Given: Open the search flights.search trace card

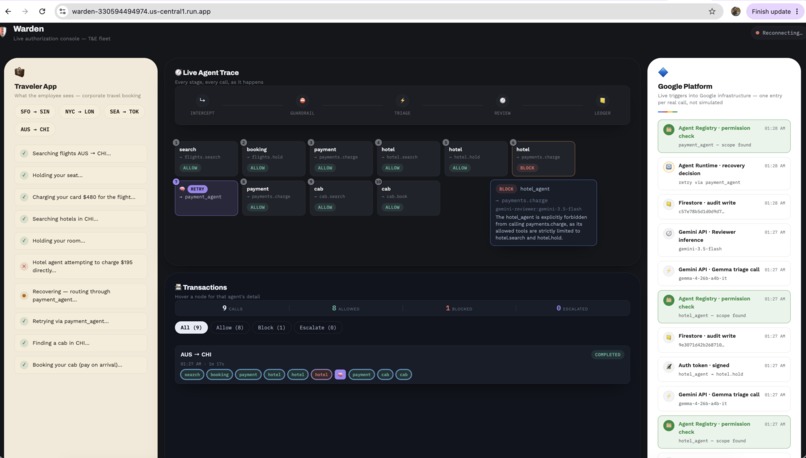Looking at the screenshot, I should tap(206, 158).
